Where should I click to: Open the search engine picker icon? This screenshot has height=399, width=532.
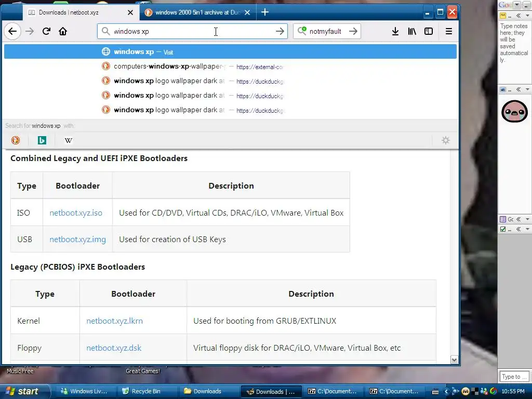tap(302, 31)
